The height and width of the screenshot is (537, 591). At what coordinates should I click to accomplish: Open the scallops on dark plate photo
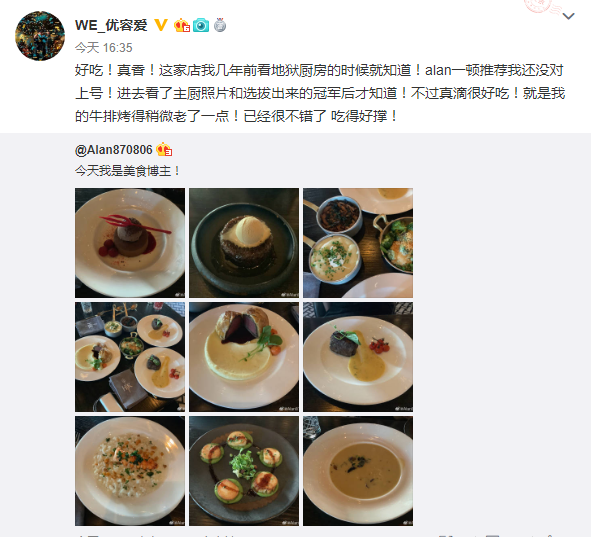(244, 471)
